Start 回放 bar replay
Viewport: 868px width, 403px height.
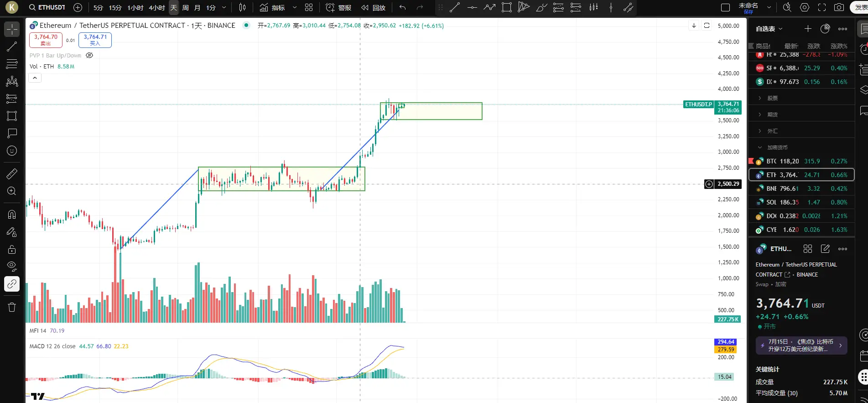[373, 8]
